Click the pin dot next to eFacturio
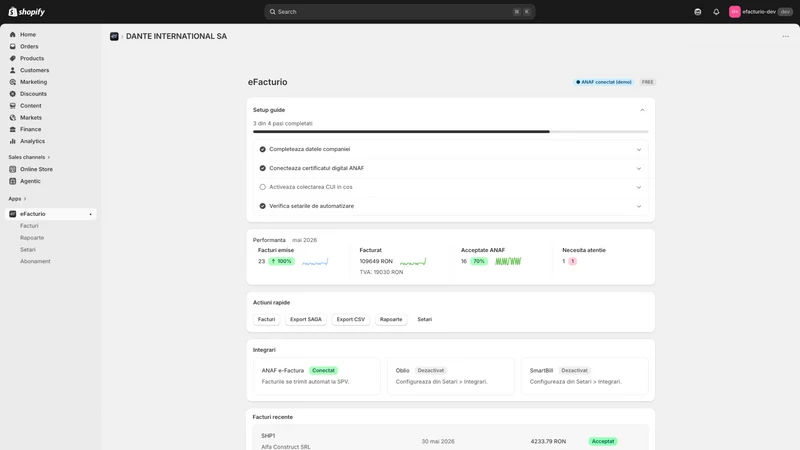 point(91,214)
